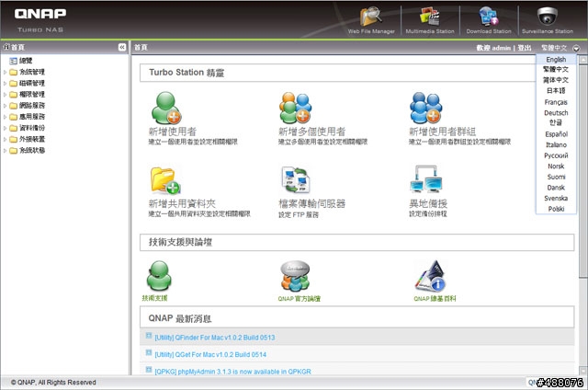Choose Français from language list

(556, 102)
